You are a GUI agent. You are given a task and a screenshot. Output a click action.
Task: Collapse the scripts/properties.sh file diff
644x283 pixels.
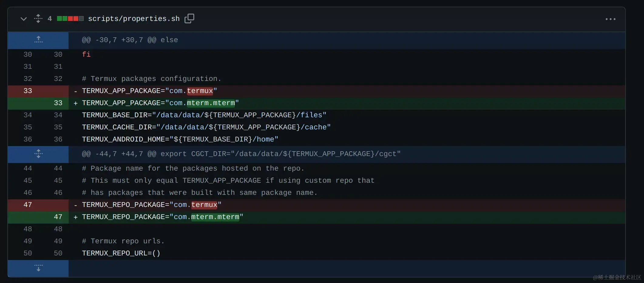[23, 19]
